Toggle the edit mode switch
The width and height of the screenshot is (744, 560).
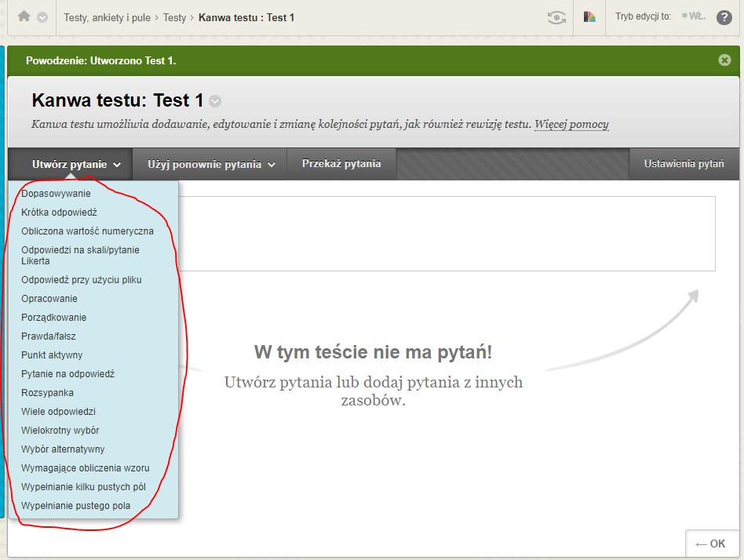[694, 16]
